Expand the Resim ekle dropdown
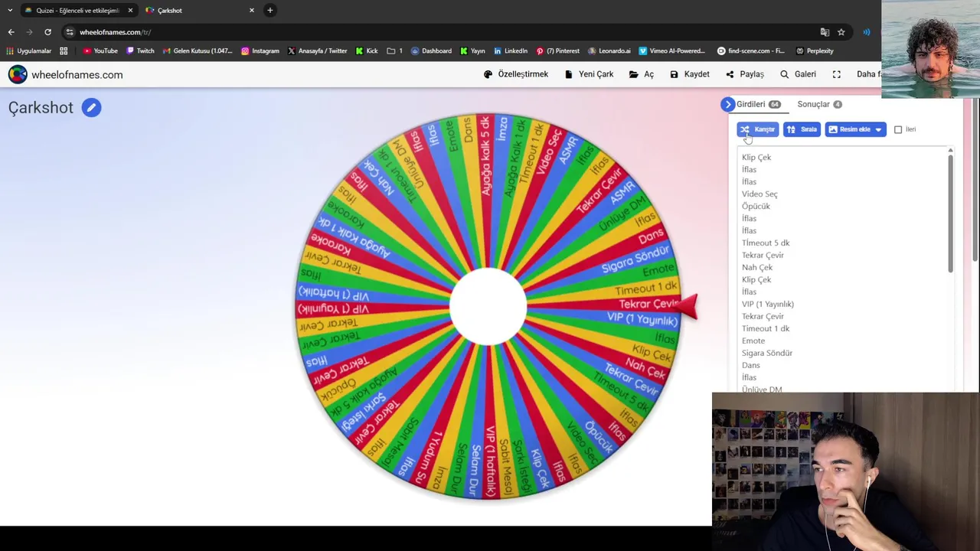980x551 pixels. click(878, 129)
